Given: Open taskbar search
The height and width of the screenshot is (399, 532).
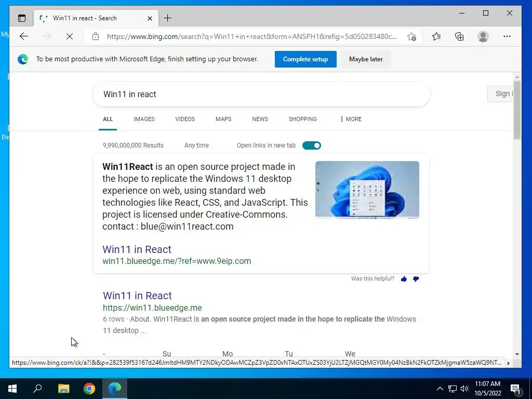Looking at the screenshot, I should click(x=37, y=389).
